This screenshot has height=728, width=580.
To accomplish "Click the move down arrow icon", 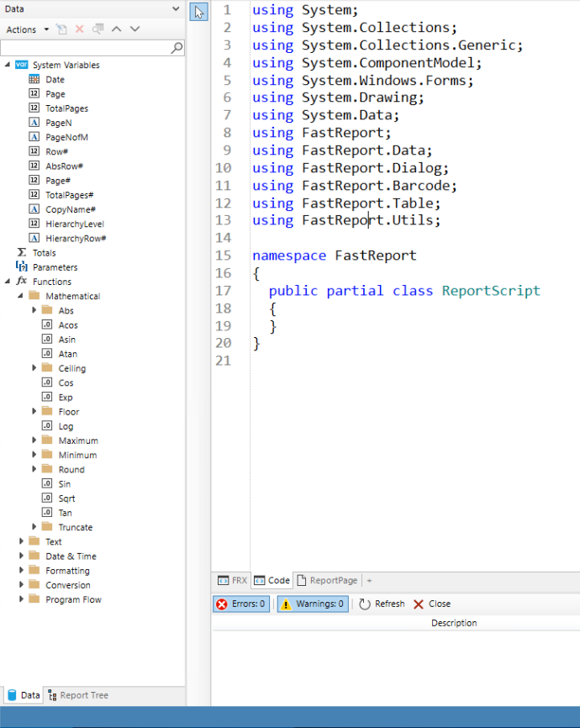I will point(134,29).
